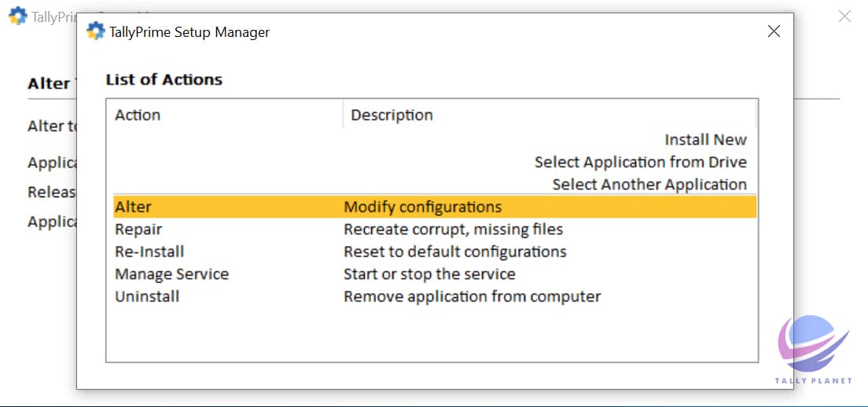Click Recreate corrupt, missing files description

453,229
